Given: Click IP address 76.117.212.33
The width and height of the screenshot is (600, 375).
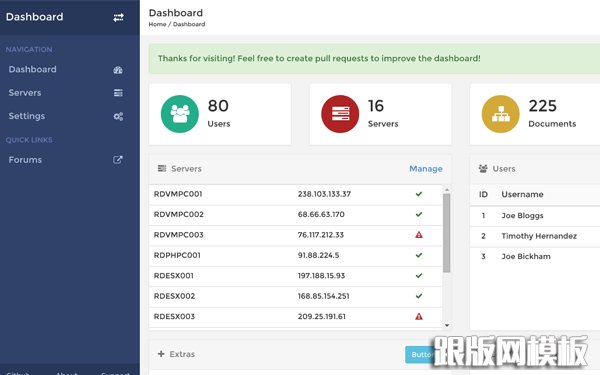Looking at the screenshot, I should 321,235.
